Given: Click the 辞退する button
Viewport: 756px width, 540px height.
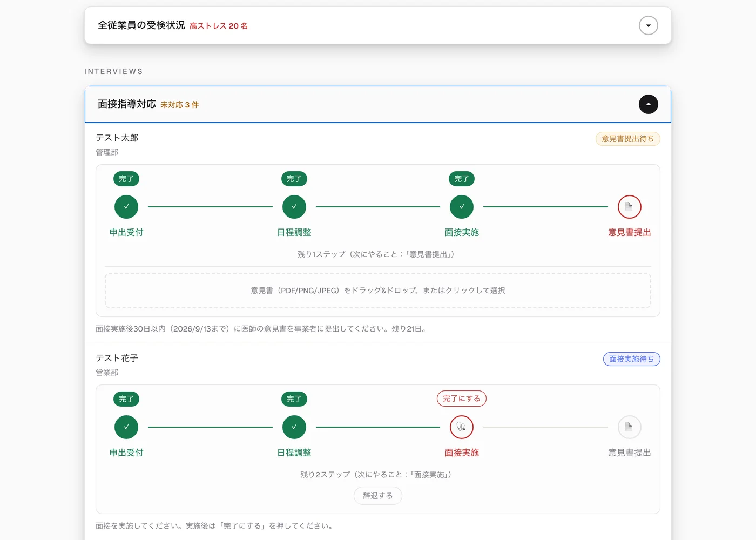Looking at the screenshot, I should [378, 496].
